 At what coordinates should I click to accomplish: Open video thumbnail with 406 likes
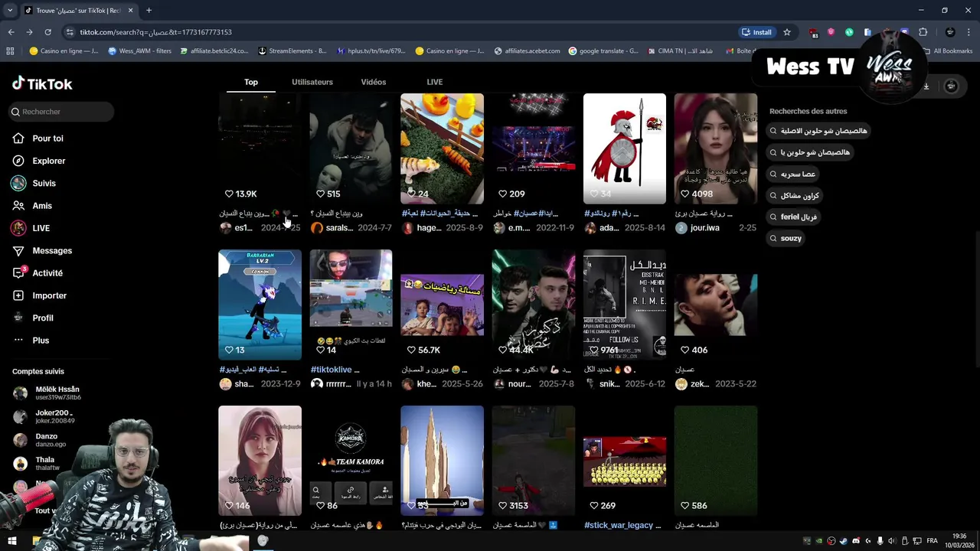point(716,305)
